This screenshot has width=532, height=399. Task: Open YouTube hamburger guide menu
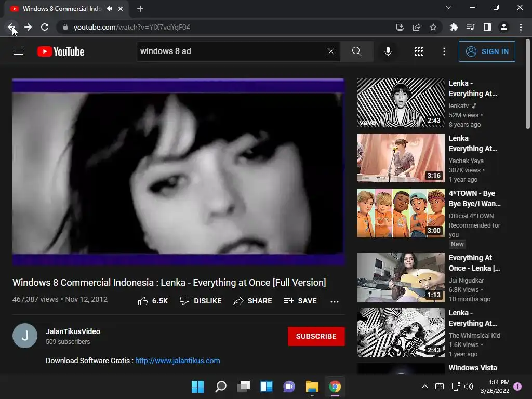19,51
